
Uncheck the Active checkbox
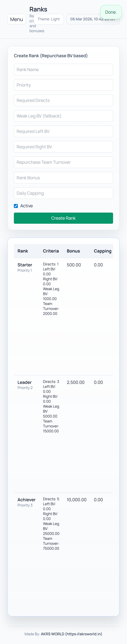click(16, 206)
